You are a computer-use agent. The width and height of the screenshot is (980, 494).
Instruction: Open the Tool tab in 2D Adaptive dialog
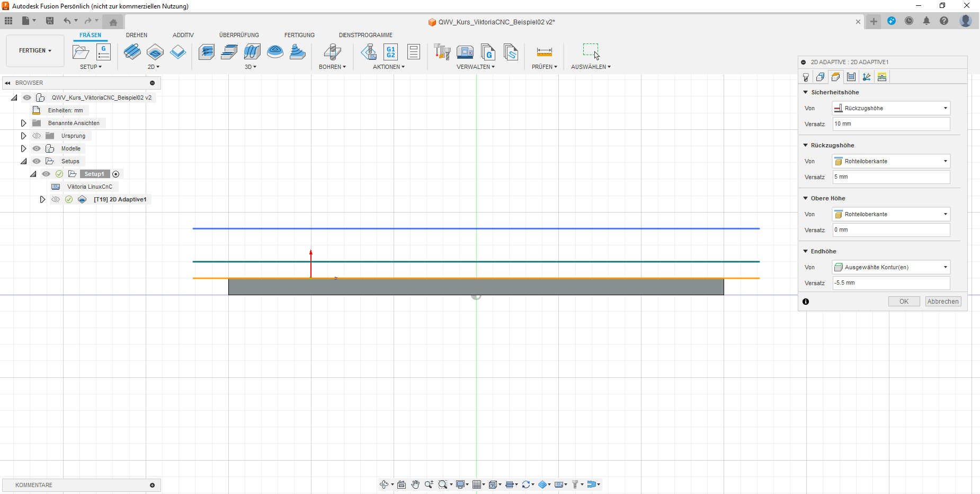click(x=806, y=77)
